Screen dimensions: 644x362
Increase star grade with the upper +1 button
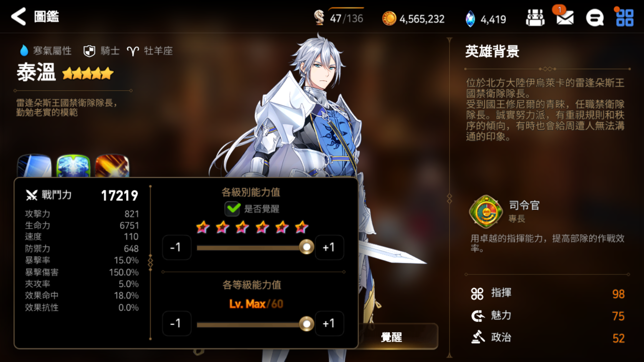pos(329,247)
